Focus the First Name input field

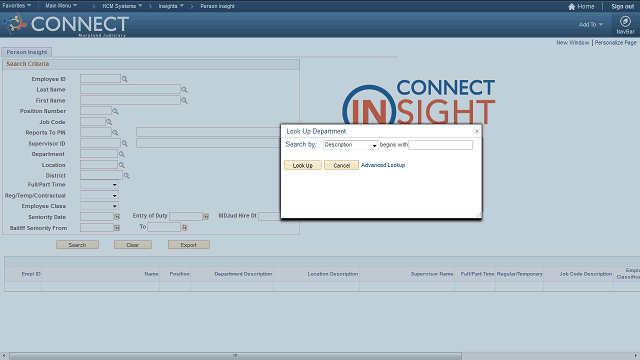(130, 100)
